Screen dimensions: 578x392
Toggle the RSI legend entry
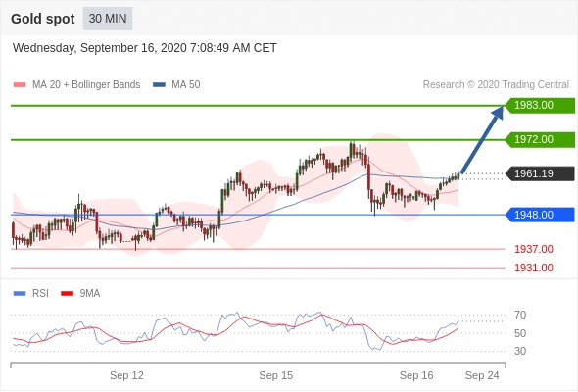(x=31, y=294)
